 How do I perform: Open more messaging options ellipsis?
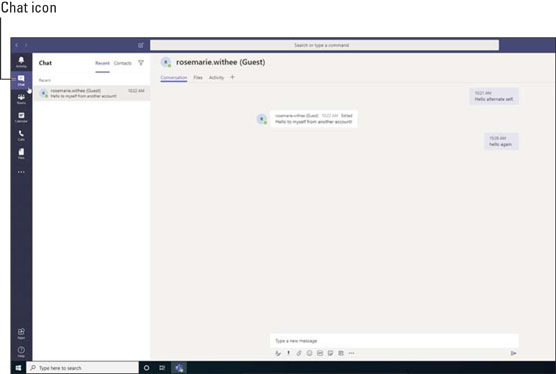(x=351, y=353)
